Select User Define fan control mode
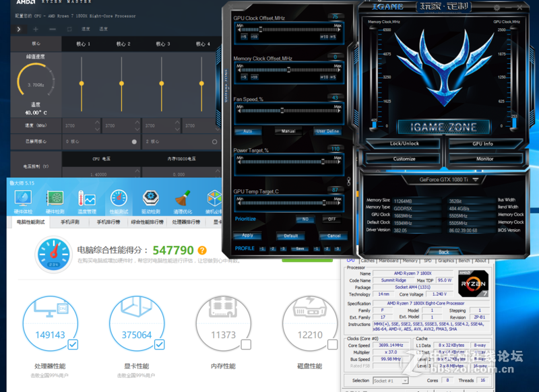Viewport: 539px width, 392px height. (x=327, y=131)
